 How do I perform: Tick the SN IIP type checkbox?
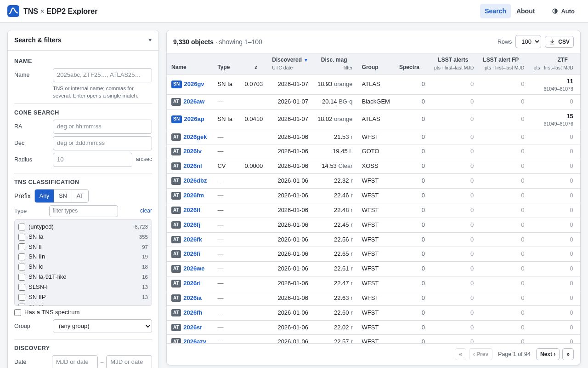click(x=22, y=297)
